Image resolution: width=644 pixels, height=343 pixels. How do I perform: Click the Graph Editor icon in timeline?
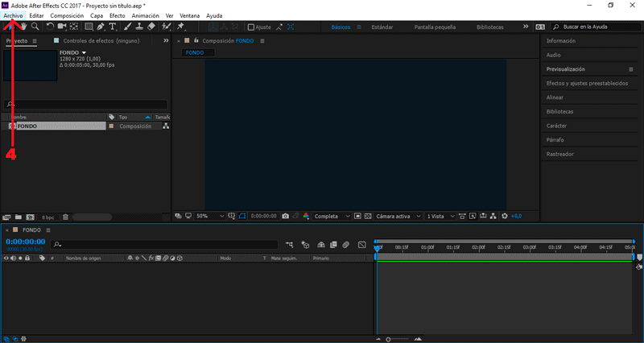click(x=361, y=245)
